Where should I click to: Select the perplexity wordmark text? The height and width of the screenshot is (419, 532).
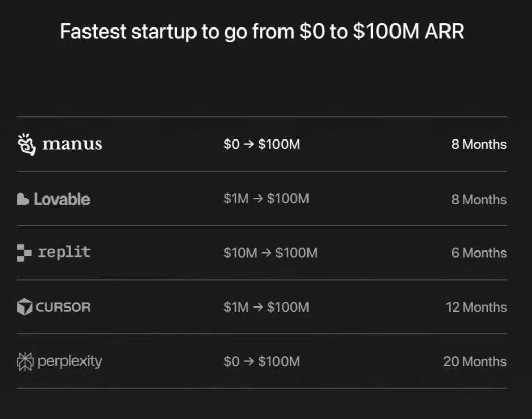pos(70,361)
